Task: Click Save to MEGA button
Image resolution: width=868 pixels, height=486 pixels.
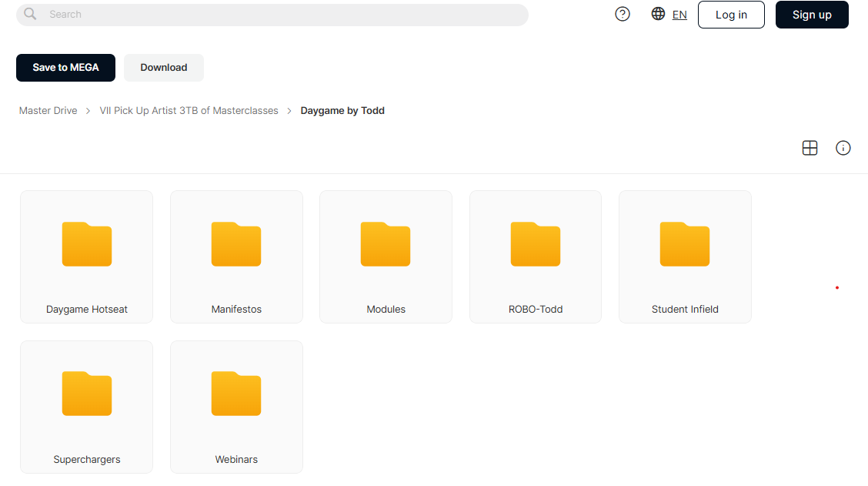Action: (x=65, y=68)
